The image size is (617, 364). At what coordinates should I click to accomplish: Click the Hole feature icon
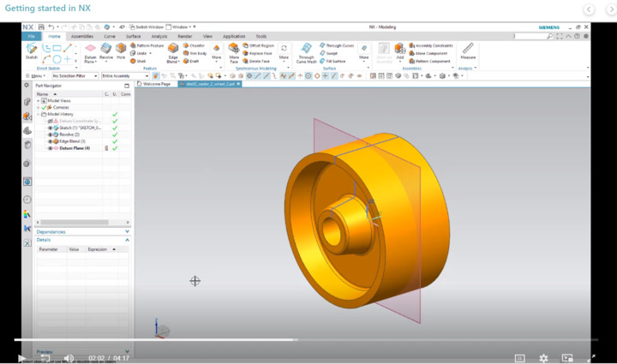pyautogui.click(x=121, y=51)
